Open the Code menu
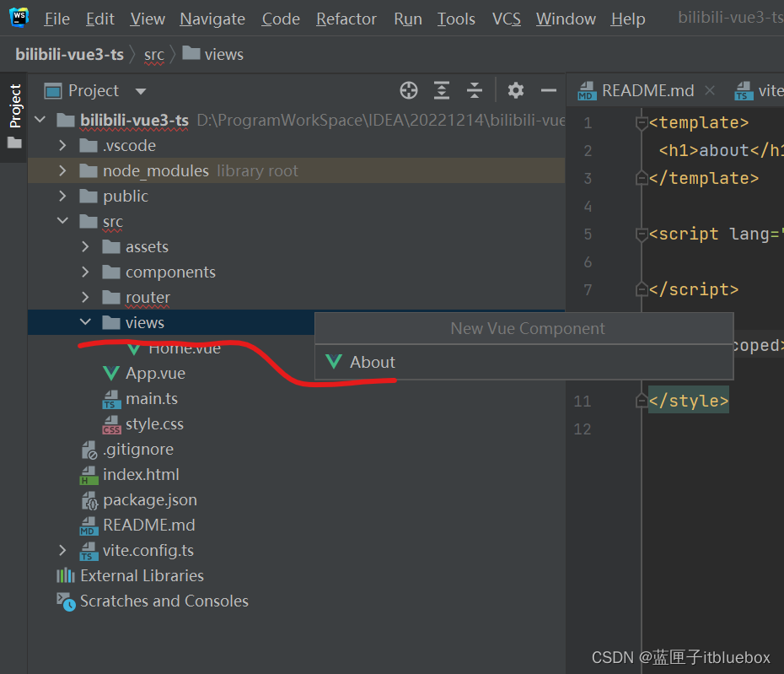The width and height of the screenshot is (784, 674). (x=281, y=19)
